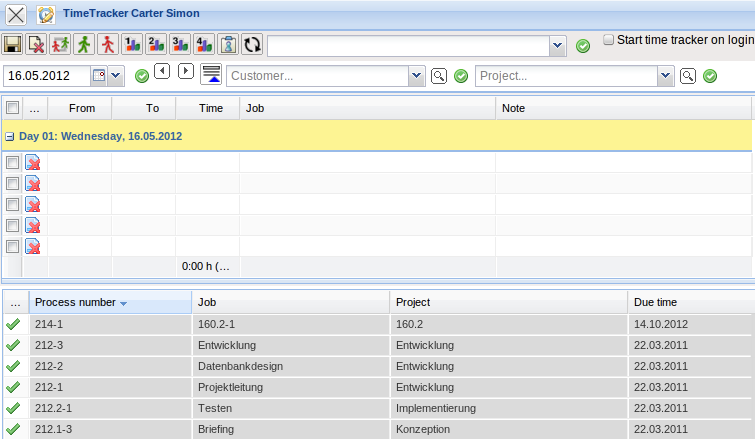Open the Project dropdown list
755x439 pixels.
click(665, 76)
